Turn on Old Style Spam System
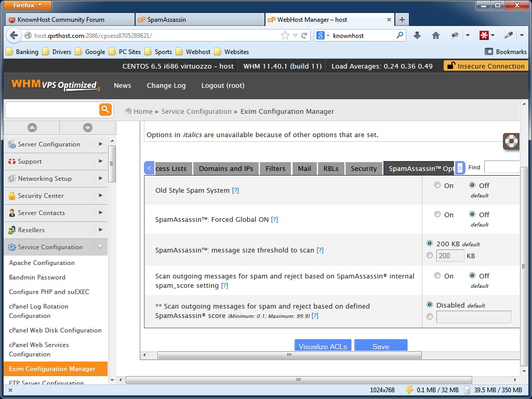 click(x=437, y=185)
